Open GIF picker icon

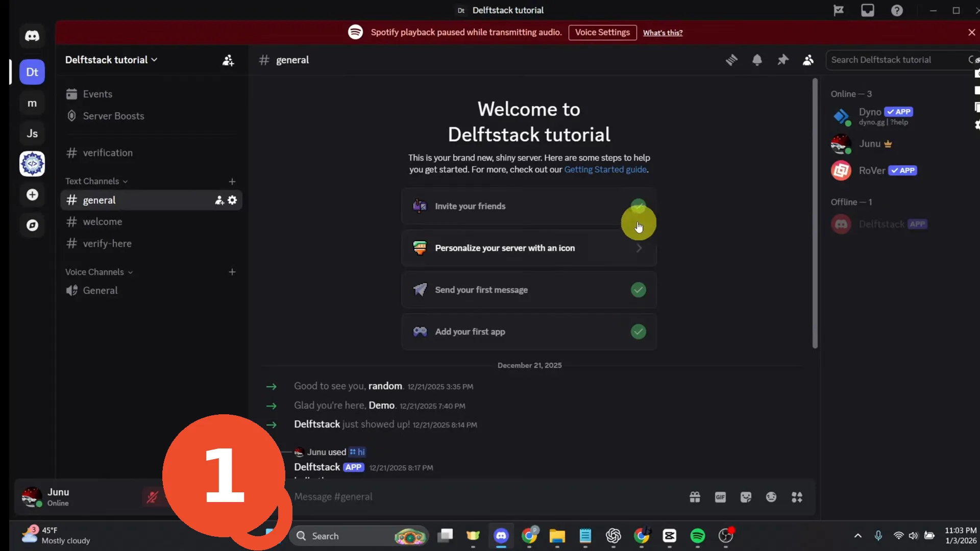click(x=720, y=497)
